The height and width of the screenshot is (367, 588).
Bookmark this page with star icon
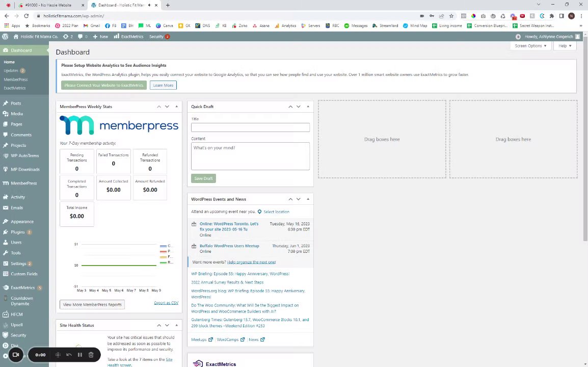click(451, 16)
